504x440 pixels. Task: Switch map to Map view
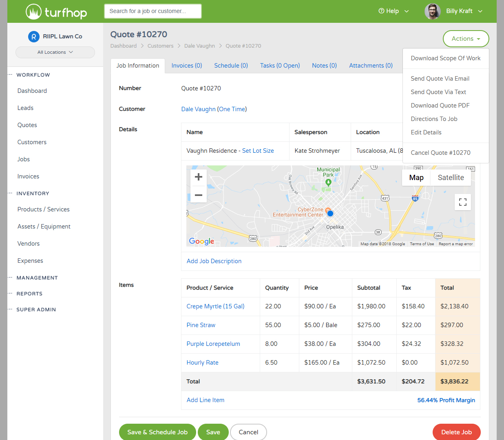click(416, 178)
